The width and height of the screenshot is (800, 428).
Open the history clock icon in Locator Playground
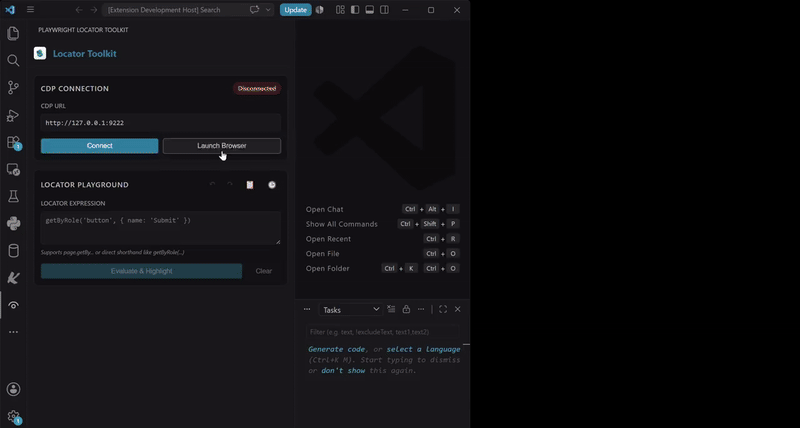point(272,185)
